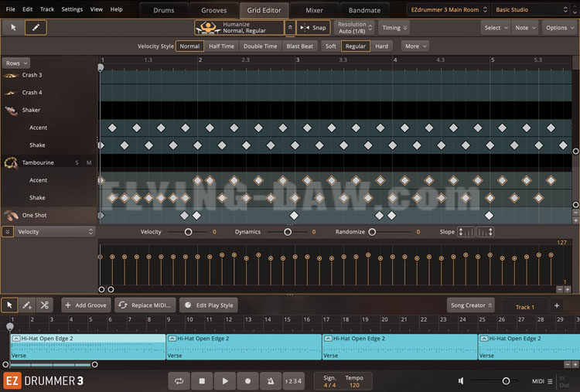Open the View menu
This screenshot has width=580, height=392.
(x=97, y=9)
